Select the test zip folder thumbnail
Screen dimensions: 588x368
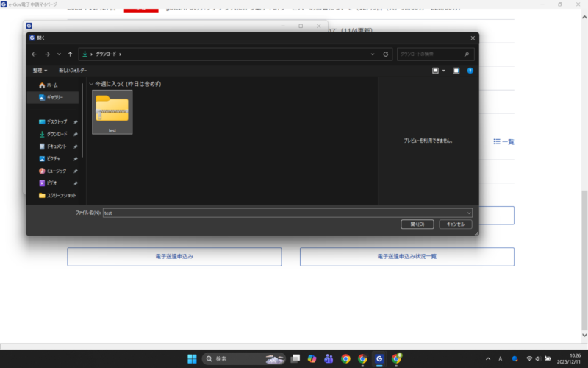point(112,112)
